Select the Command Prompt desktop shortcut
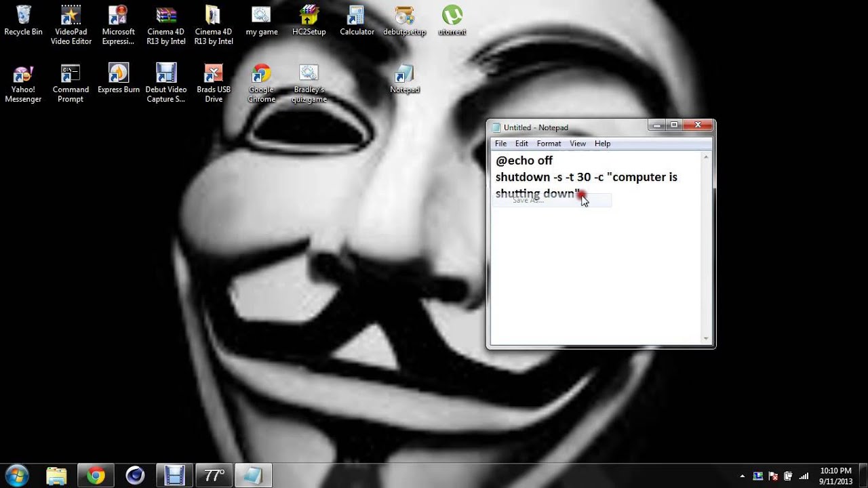Image resolution: width=868 pixels, height=488 pixels. 71,83
